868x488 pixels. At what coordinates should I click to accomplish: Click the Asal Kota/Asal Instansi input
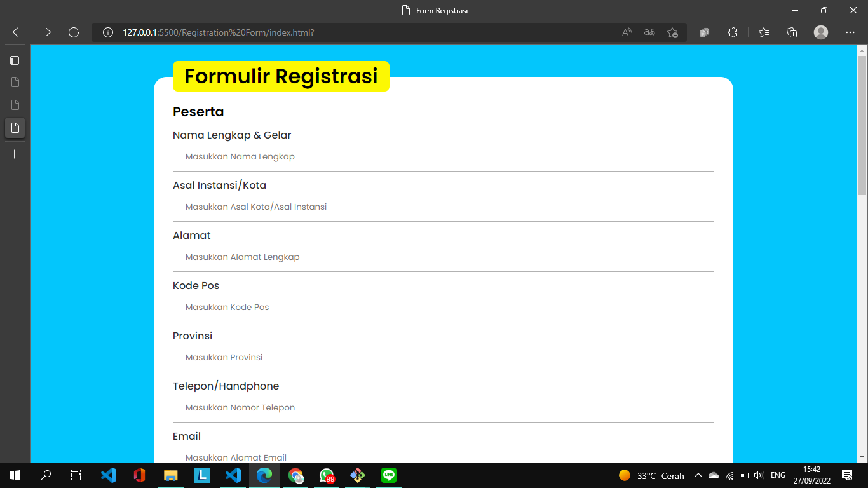point(444,207)
